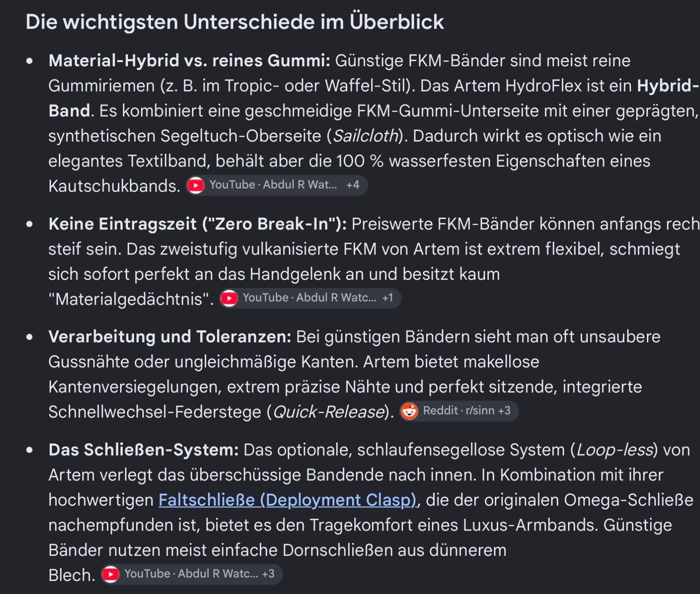
Task: Click the bold 'Material-Hybrid vs. reines Gummi:' label
Action: point(189,60)
